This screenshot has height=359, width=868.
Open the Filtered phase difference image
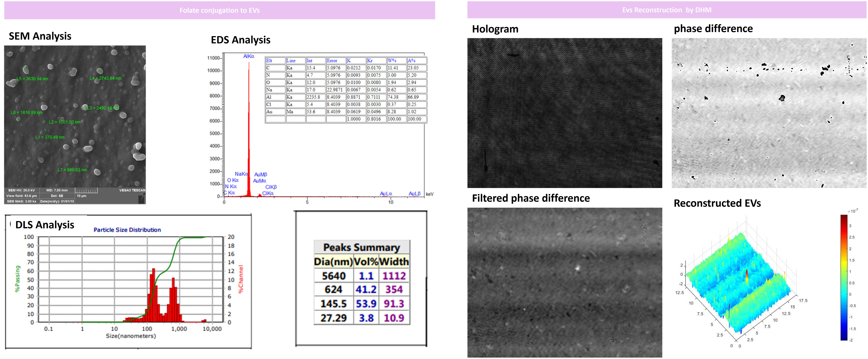click(x=564, y=282)
